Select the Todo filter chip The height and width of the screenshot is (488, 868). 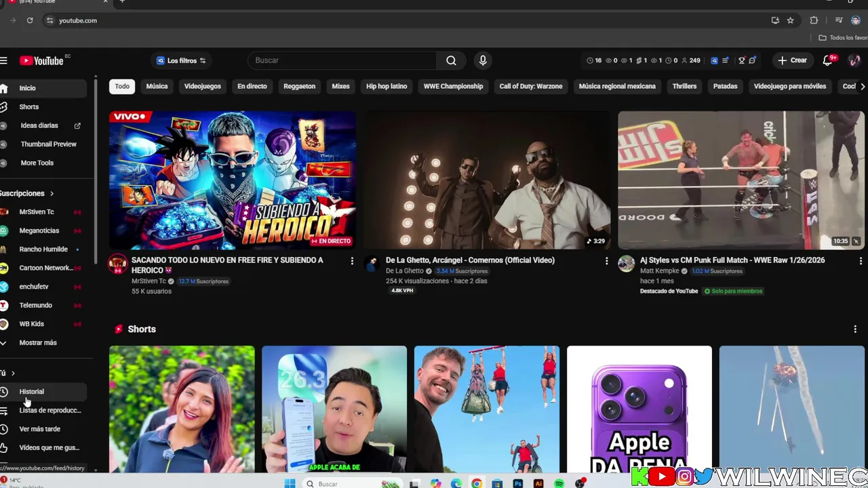coord(122,86)
